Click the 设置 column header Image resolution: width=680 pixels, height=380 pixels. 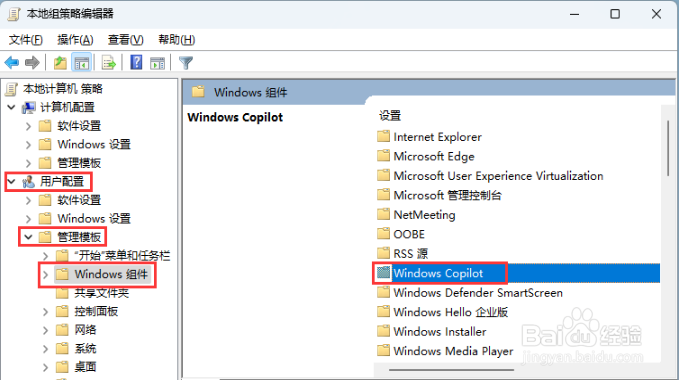point(390,116)
